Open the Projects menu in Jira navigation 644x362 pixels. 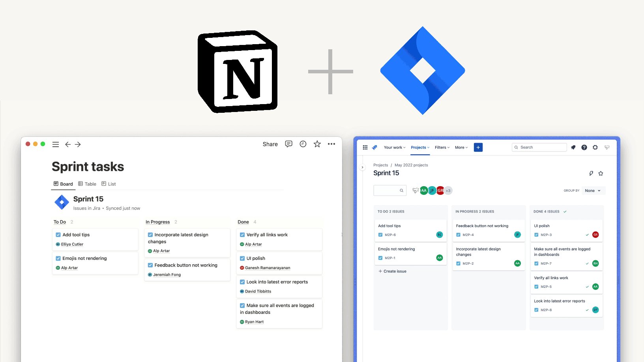419,147
